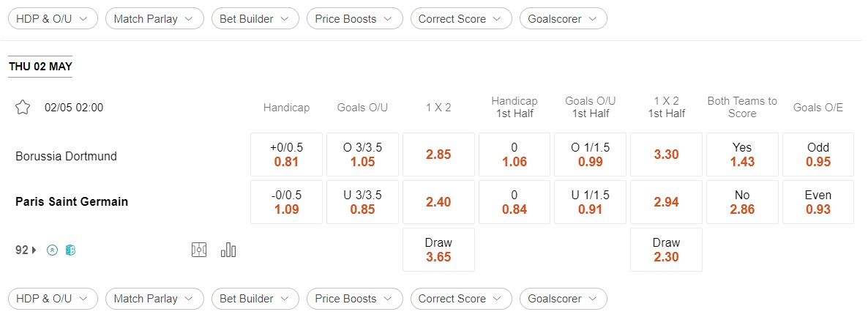Viewport: 868px width, 320px height.
Task: Click the Paris Saint Germain team name
Action: click(72, 201)
